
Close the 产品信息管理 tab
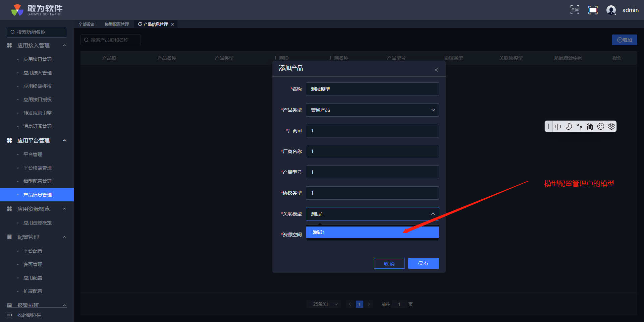(x=172, y=24)
